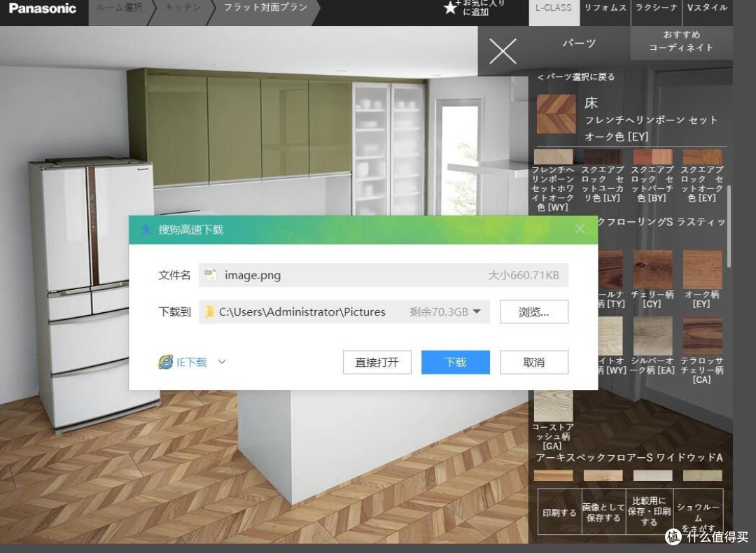
Task: Open the おすすめコーディネイト tab
Action: (x=681, y=41)
